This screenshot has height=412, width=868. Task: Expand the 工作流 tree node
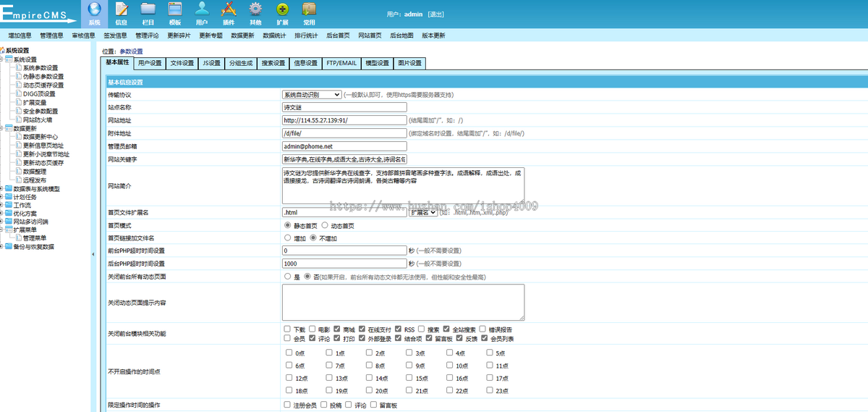pos(2,205)
